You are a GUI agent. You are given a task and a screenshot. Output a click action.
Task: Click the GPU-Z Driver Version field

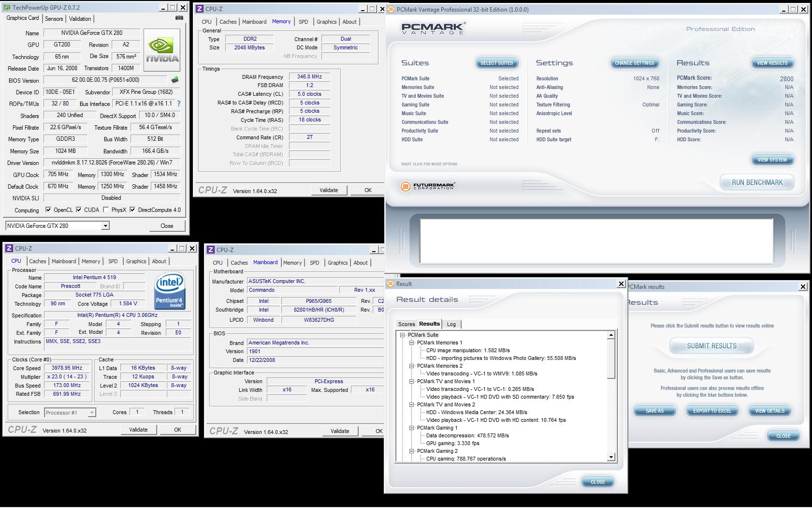tap(112, 163)
